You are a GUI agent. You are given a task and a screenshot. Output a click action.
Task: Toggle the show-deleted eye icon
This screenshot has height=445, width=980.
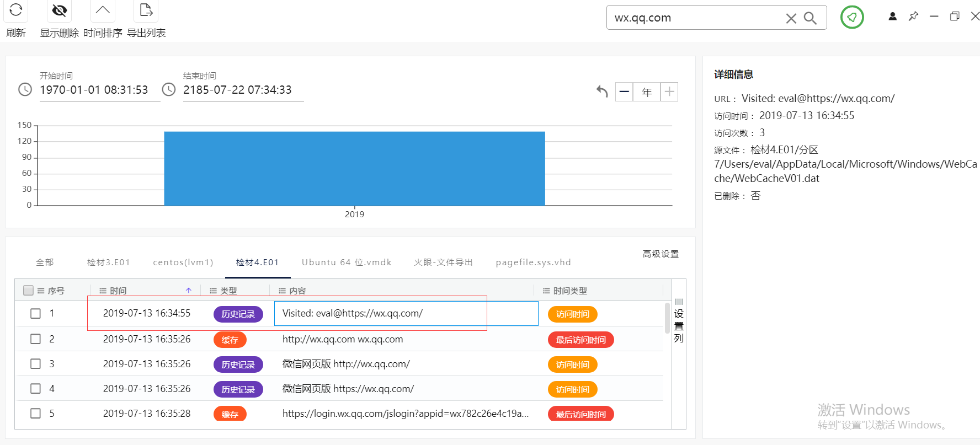[59, 10]
